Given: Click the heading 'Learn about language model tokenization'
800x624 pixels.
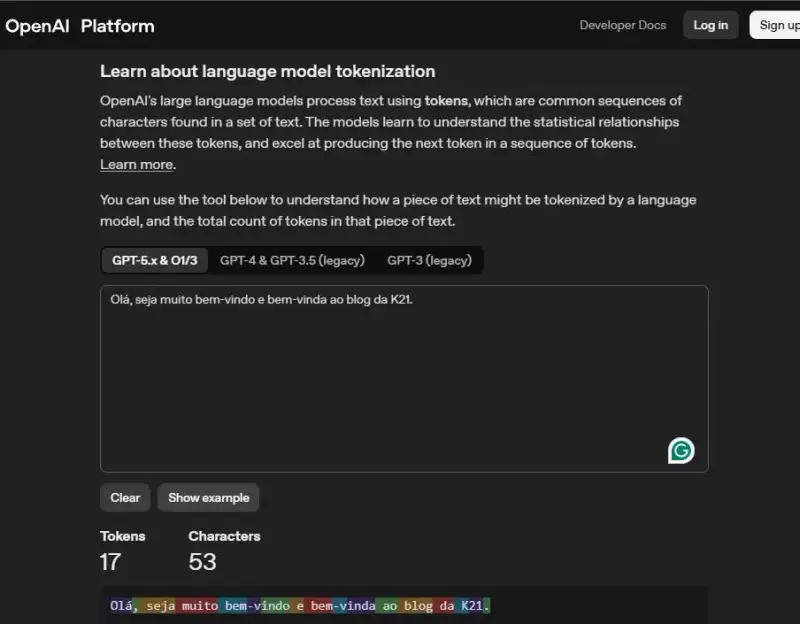Looking at the screenshot, I should (x=267, y=71).
